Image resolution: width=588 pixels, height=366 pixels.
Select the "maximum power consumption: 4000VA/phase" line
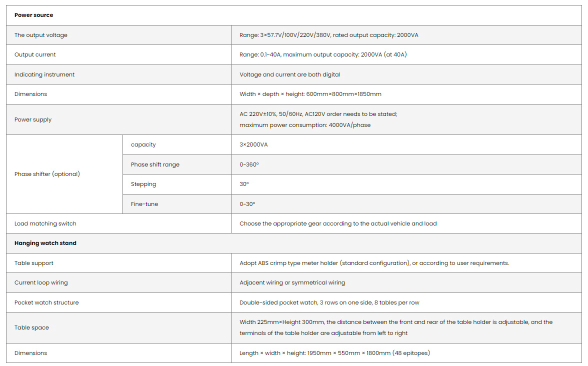click(x=305, y=125)
